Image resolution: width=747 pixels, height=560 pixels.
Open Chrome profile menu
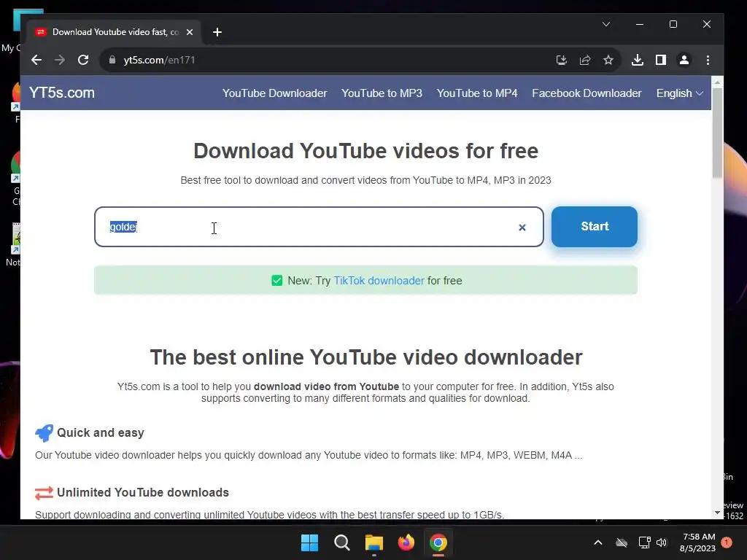(x=684, y=60)
